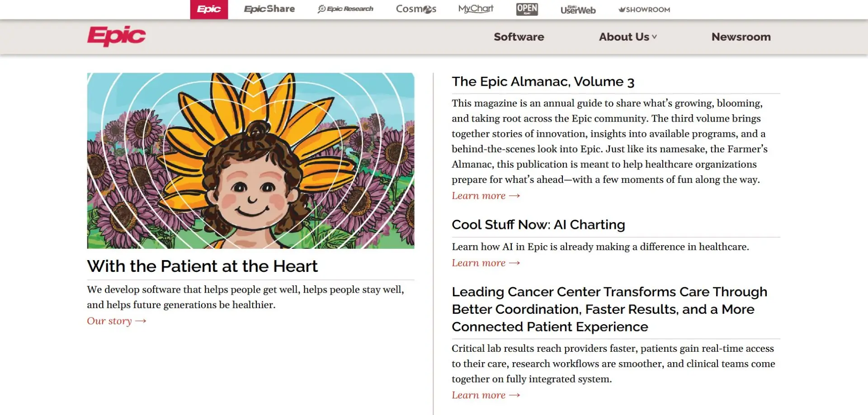This screenshot has height=415, width=868.
Task: Click the Cool Stuff Now: AI Charting headline
Action: tap(538, 224)
